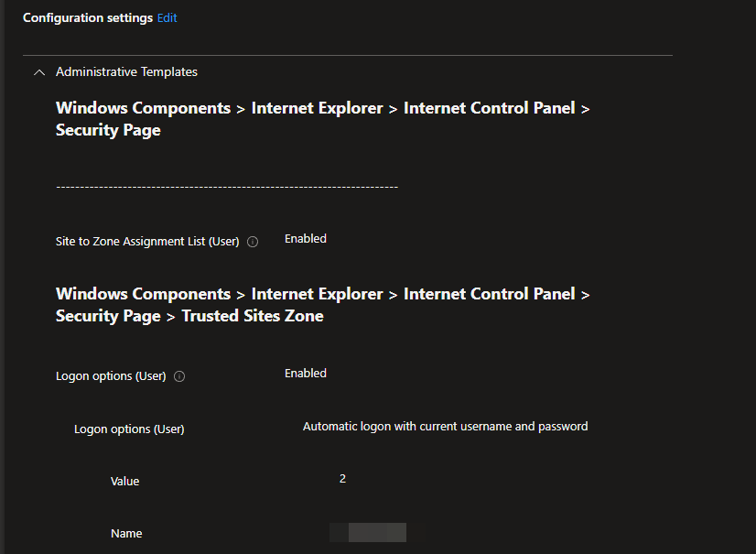Select the indented Logon options (User) sub-label
This screenshot has height=554, width=756.
129,429
